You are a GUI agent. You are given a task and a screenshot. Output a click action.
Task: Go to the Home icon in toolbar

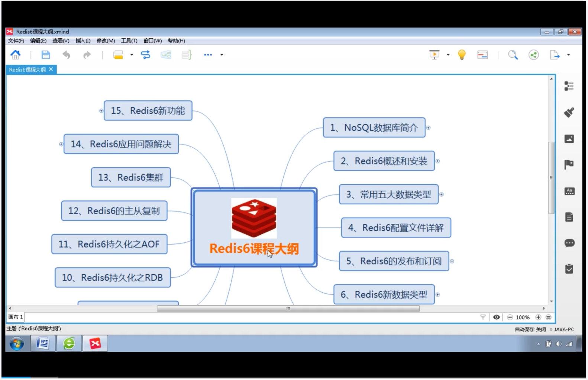click(x=16, y=55)
